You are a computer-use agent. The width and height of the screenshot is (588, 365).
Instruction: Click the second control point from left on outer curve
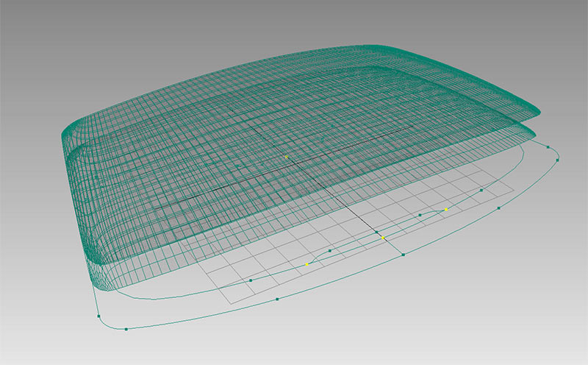(x=126, y=328)
